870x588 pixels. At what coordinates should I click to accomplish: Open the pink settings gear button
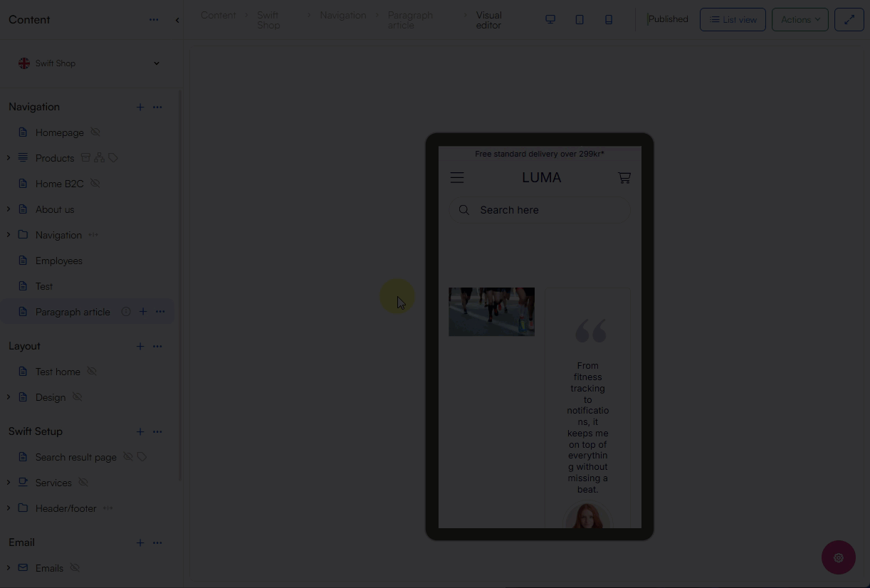pos(838,557)
